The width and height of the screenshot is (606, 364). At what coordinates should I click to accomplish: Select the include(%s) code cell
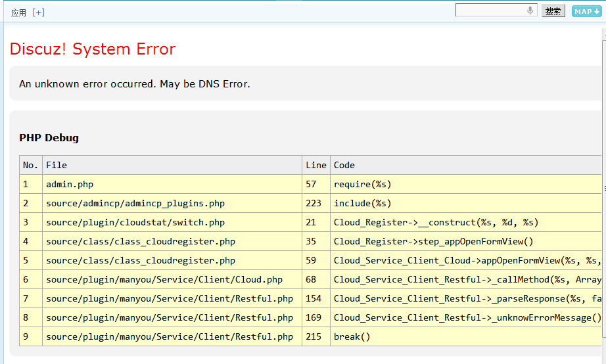click(466, 203)
